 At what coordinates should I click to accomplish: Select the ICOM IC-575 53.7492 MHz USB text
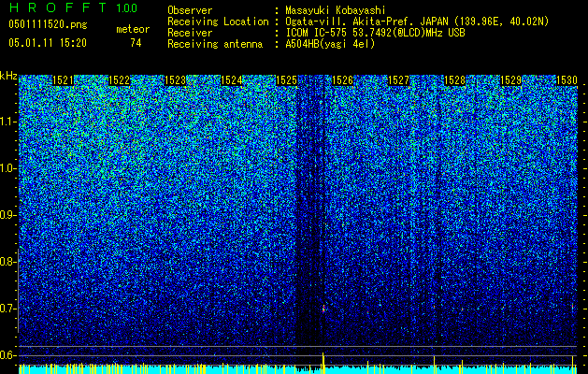pos(375,33)
